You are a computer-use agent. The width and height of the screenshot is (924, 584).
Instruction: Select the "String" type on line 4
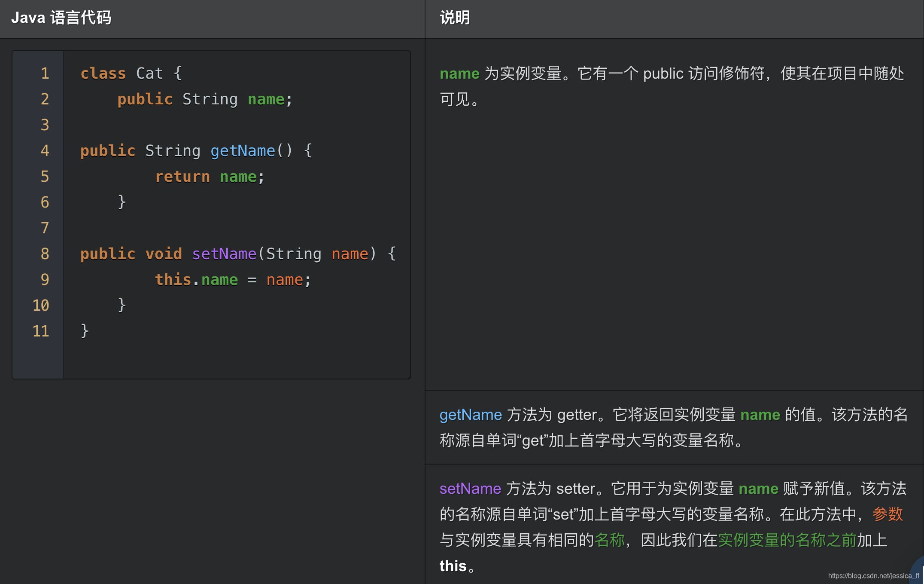(x=173, y=150)
